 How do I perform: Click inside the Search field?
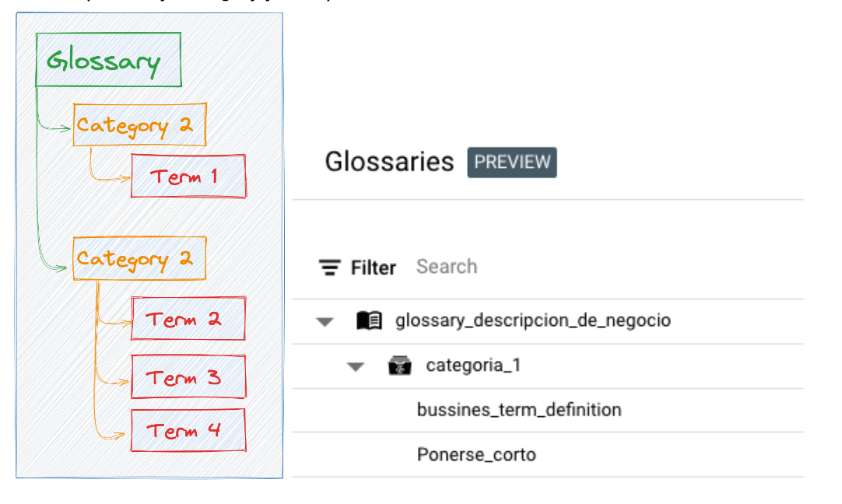click(447, 267)
